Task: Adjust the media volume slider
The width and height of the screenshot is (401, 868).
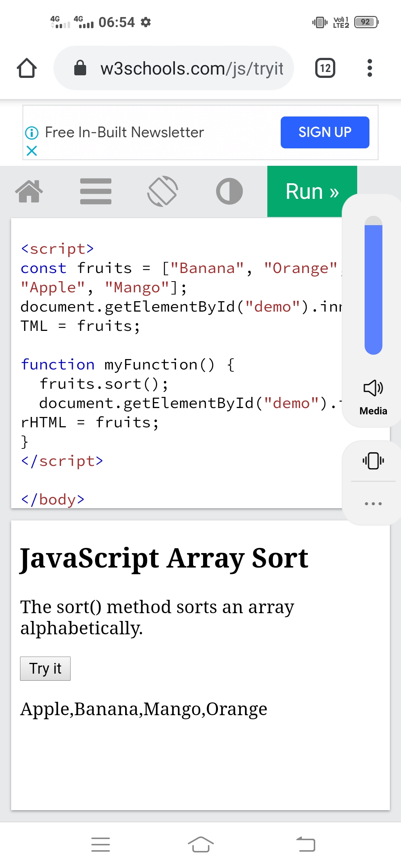Action: click(373, 285)
